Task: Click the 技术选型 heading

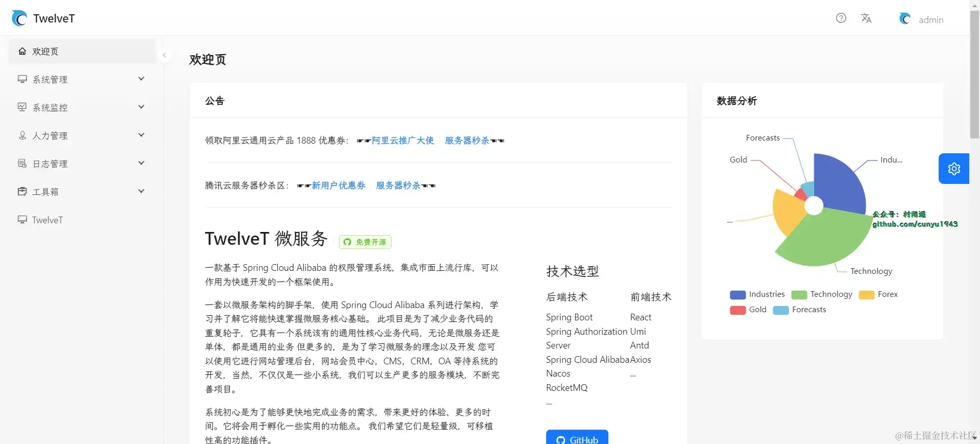Action: 572,271
